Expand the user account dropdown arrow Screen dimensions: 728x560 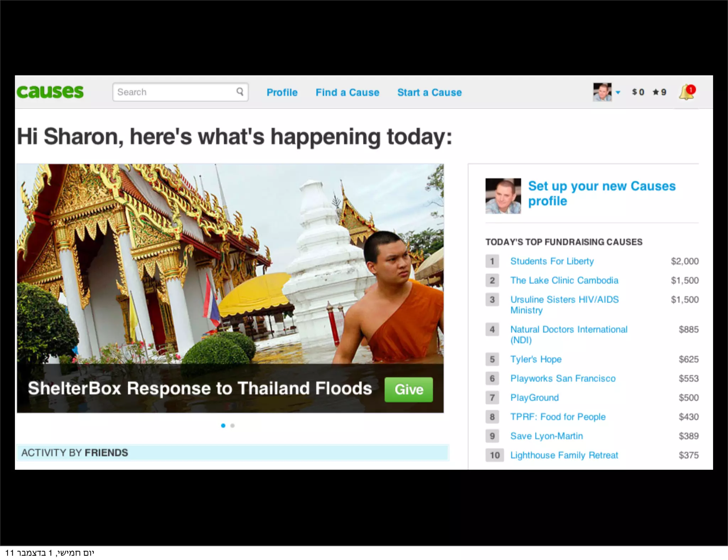click(x=618, y=92)
